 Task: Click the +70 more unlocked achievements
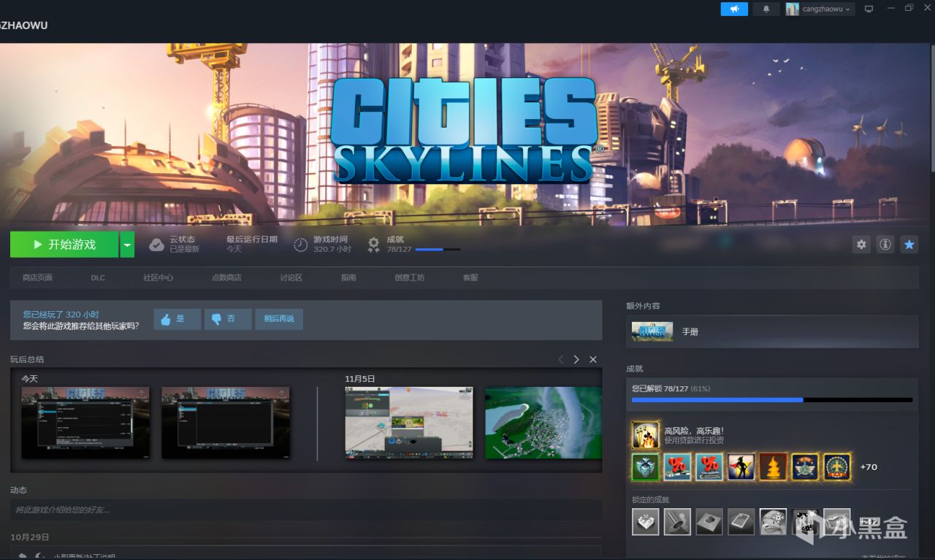click(x=869, y=467)
